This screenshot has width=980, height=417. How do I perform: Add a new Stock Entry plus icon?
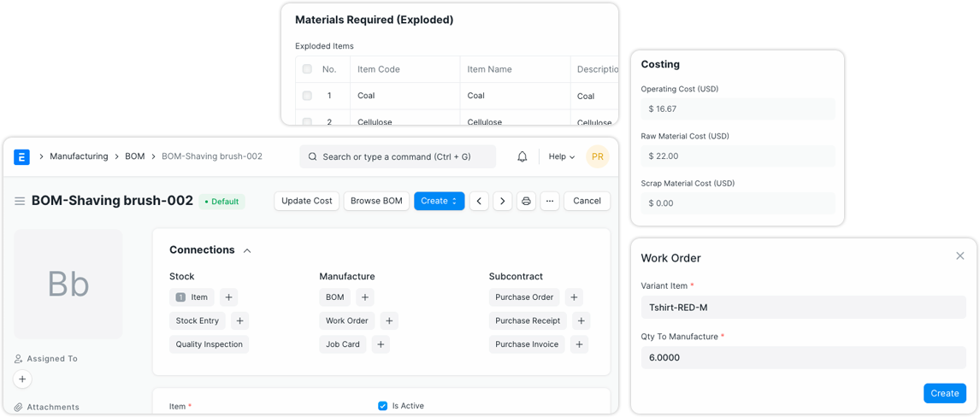(240, 320)
